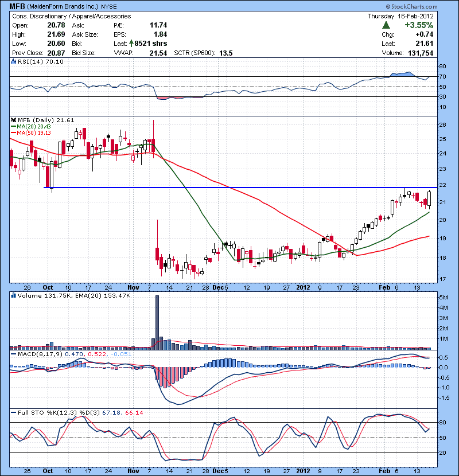This screenshot has width=459, height=476.
Task: Click the Full STO %D value 66.14
Action: [x=134, y=412]
